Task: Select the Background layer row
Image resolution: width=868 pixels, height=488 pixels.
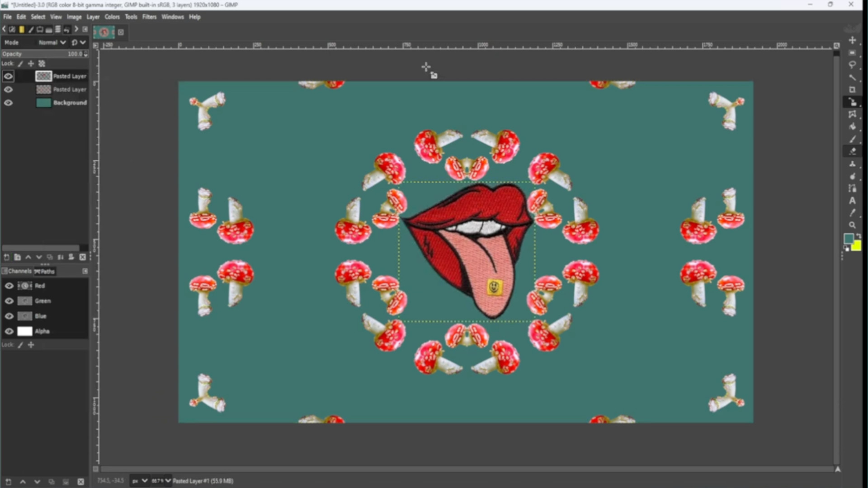Action: pyautogui.click(x=45, y=103)
